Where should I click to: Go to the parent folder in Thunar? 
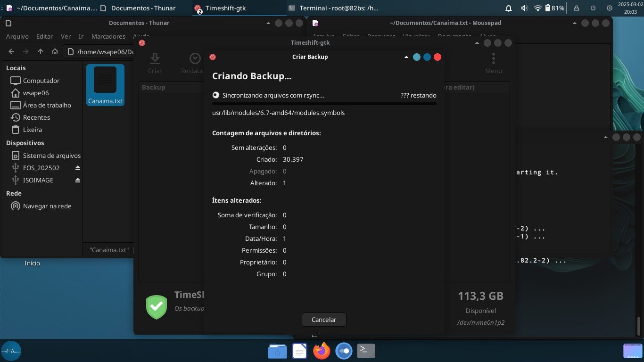point(41,52)
